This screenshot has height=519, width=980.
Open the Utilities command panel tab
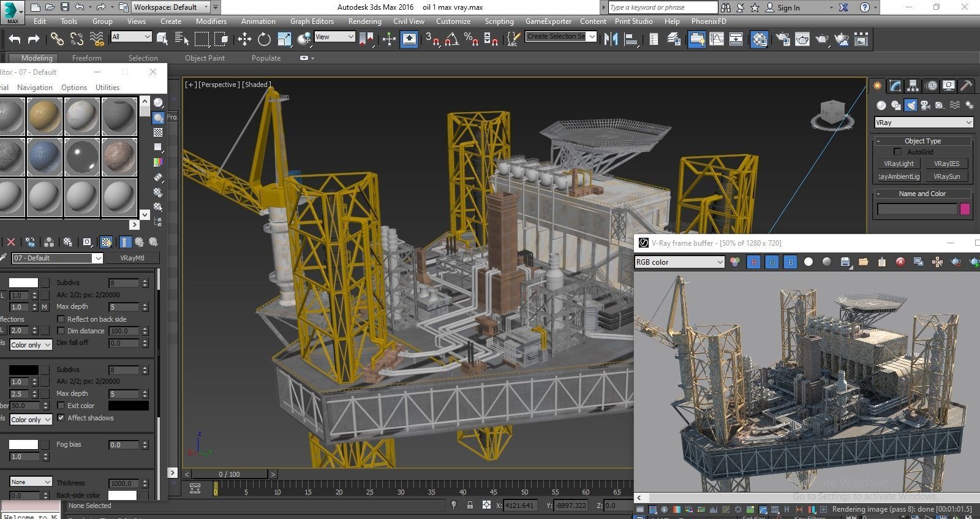(x=967, y=86)
